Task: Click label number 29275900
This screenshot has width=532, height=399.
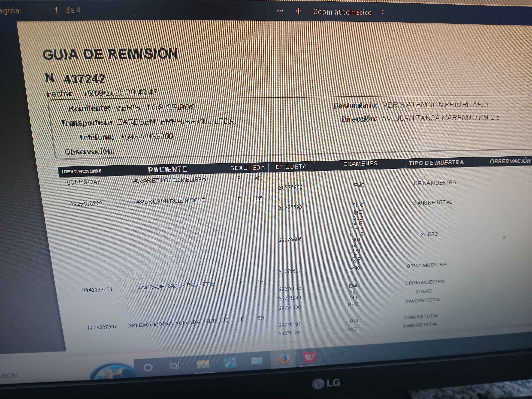Action: pyautogui.click(x=290, y=187)
